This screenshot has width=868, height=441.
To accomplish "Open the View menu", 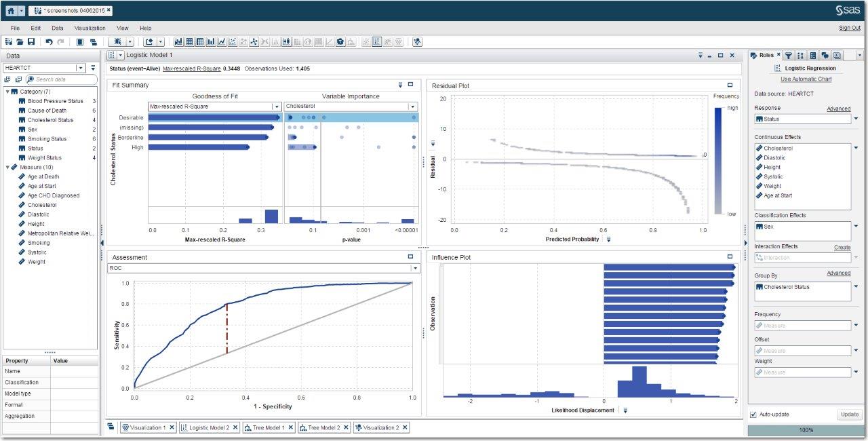I will pos(123,28).
